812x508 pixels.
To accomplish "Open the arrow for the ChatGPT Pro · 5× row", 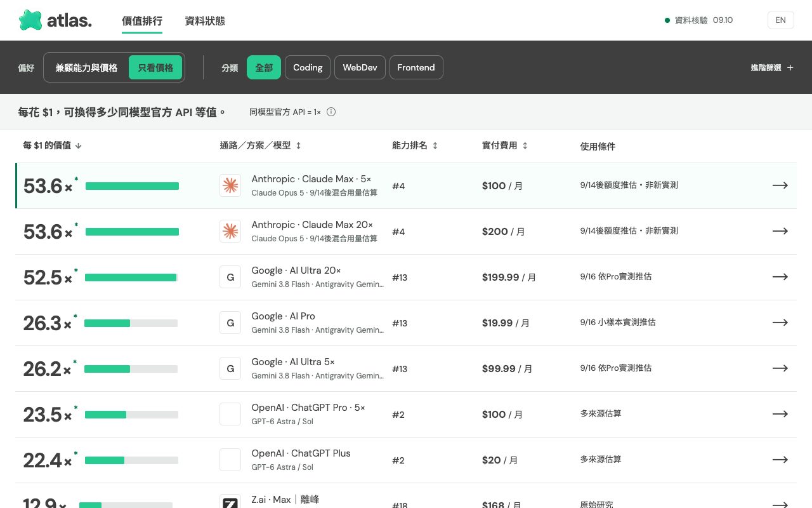I will coord(780,414).
